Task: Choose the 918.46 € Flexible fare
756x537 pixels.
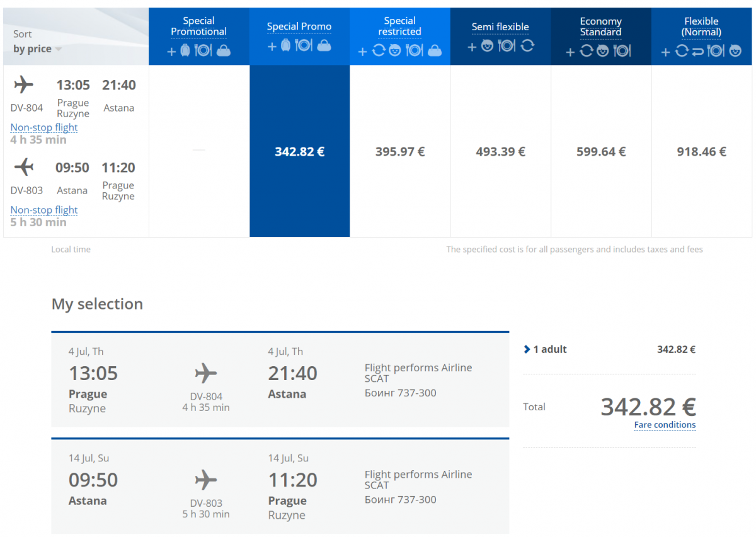Action: pyautogui.click(x=701, y=151)
